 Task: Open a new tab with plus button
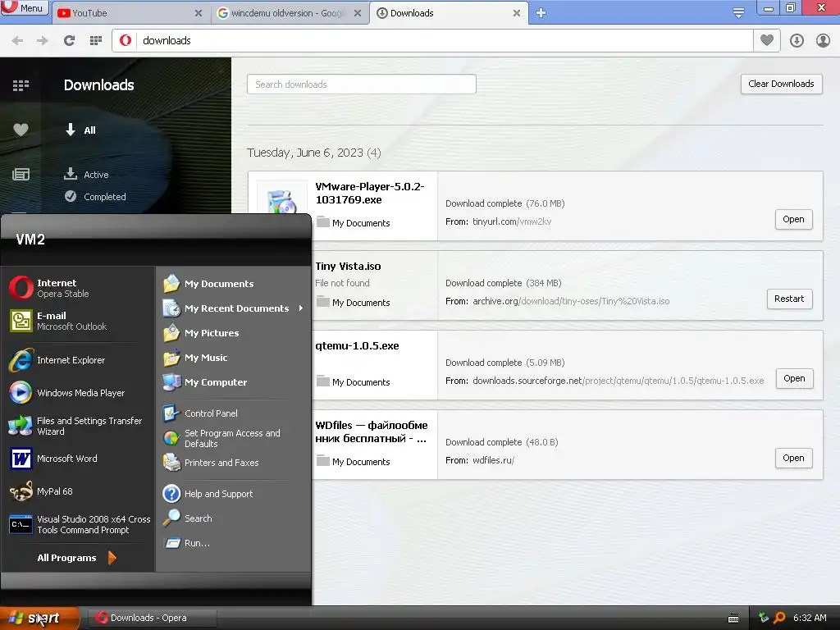(541, 13)
